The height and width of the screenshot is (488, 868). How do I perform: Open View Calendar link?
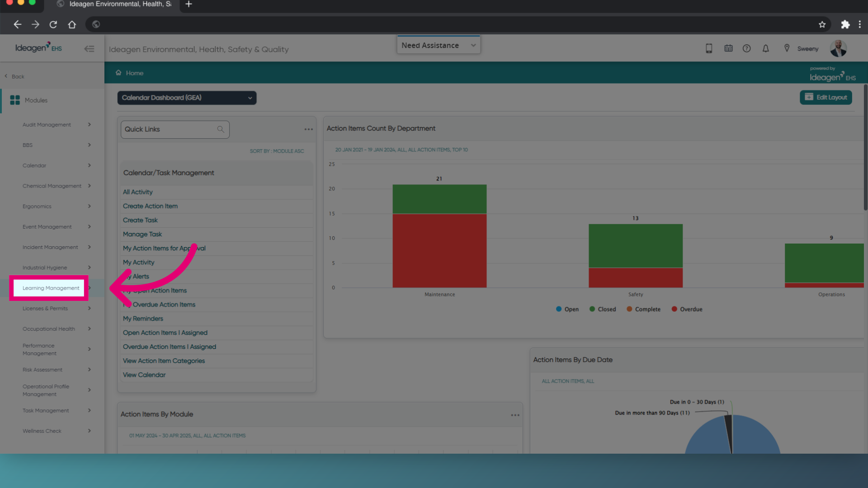coord(144,375)
